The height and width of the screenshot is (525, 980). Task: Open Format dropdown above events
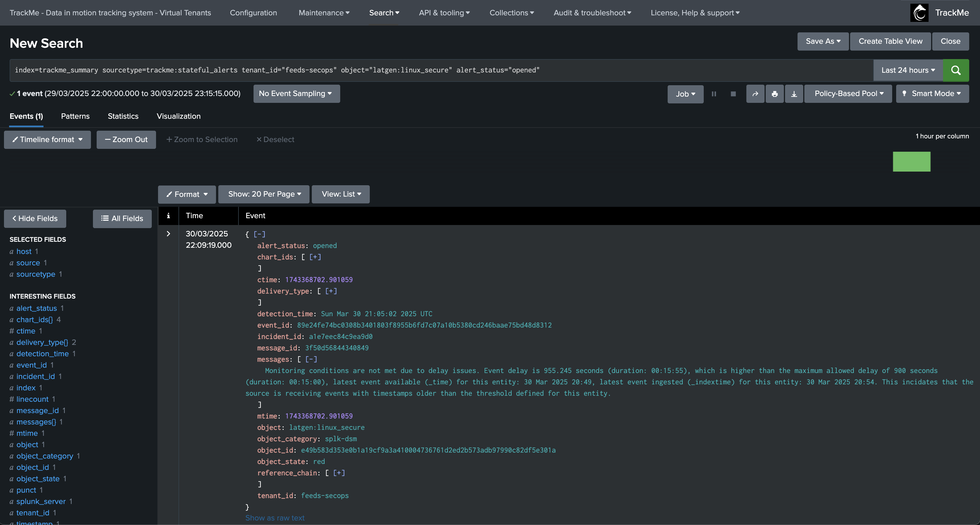187,194
